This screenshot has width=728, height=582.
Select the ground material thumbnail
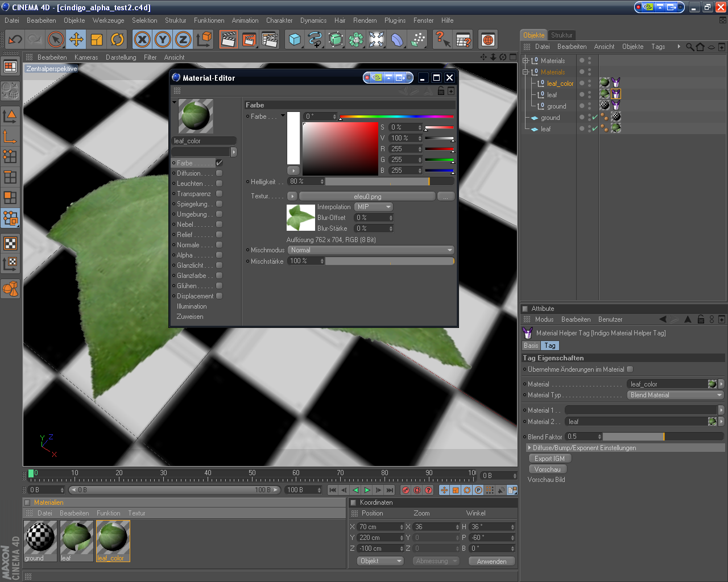[40, 537]
